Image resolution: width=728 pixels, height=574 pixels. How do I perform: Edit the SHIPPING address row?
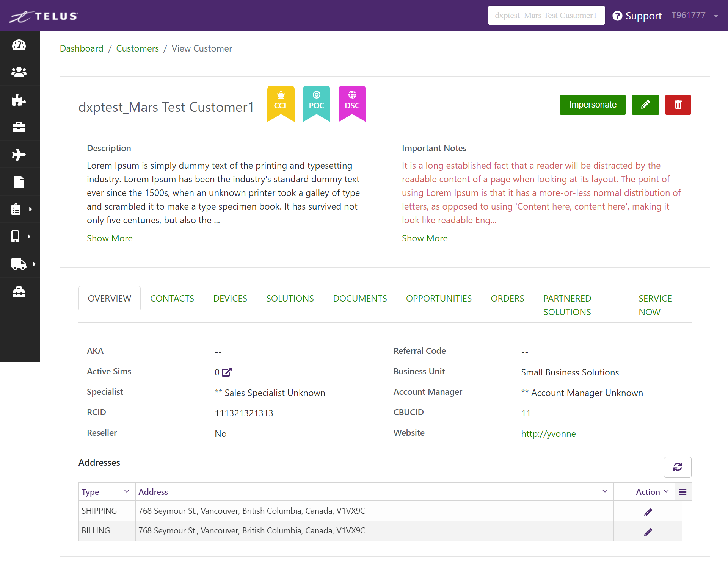(648, 512)
